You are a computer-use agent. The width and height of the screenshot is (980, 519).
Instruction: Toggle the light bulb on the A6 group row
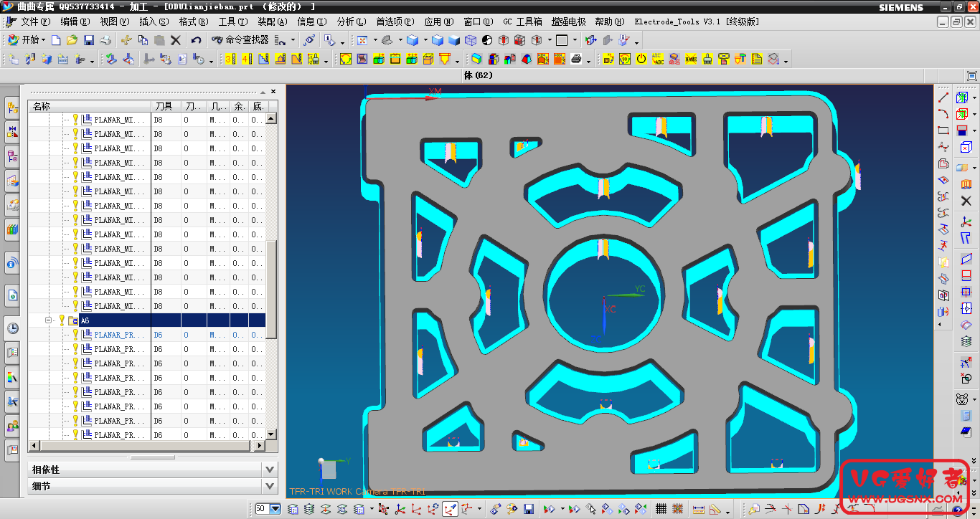[62, 320]
